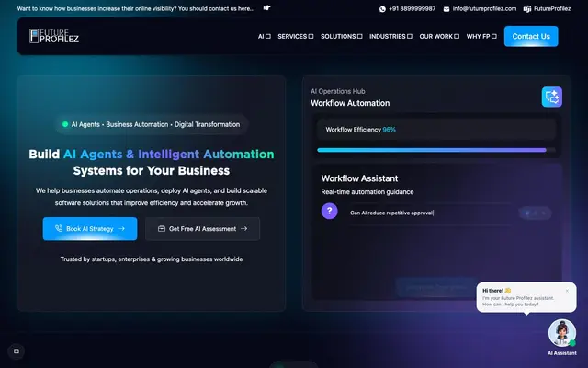This screenshot has height=368, width=588.
Task: Click the Workflow Assistant question input field
Action: click(429, 213)
